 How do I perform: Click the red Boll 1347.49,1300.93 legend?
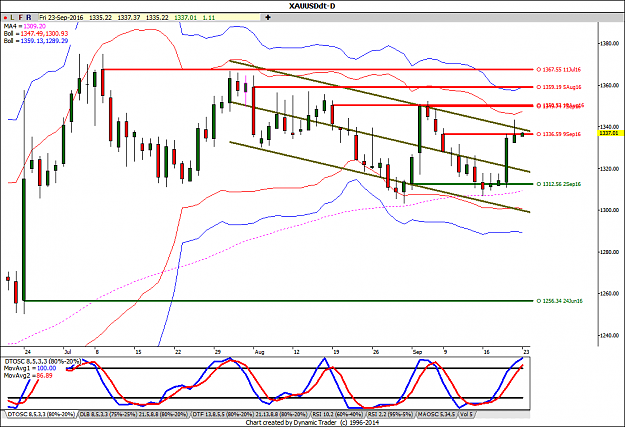point(36,33)
